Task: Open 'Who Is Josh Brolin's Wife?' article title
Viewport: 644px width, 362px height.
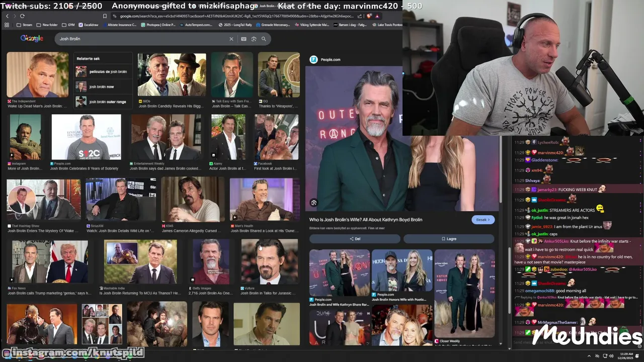Action: (x=366, y=220)
